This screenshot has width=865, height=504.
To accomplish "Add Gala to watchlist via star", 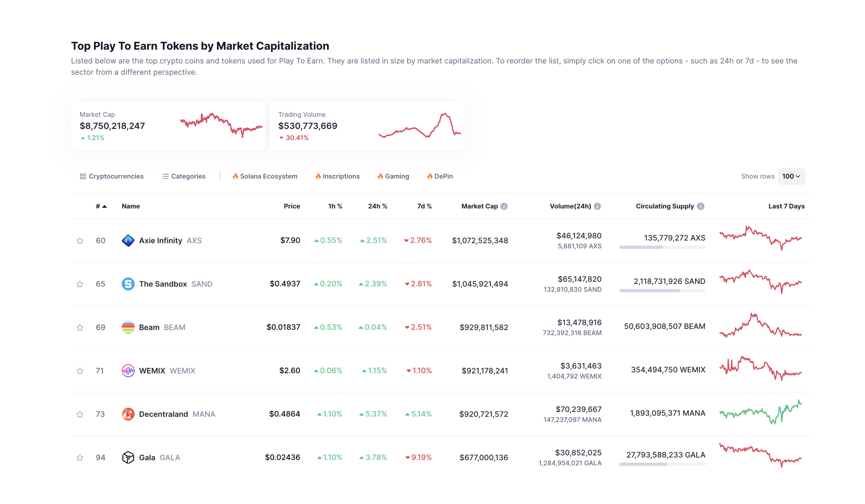I will tap(80, 458).
